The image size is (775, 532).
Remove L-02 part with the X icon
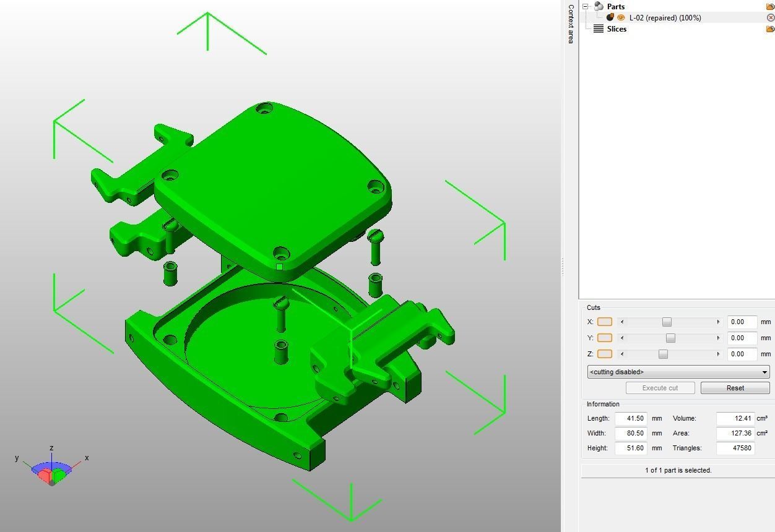771,18
